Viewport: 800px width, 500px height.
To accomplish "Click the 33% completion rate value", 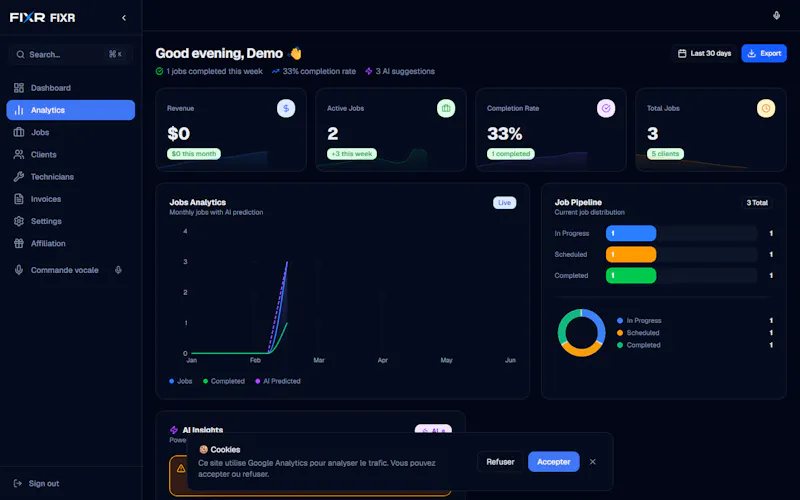I will pyautogui.click(x=505, y=134).
